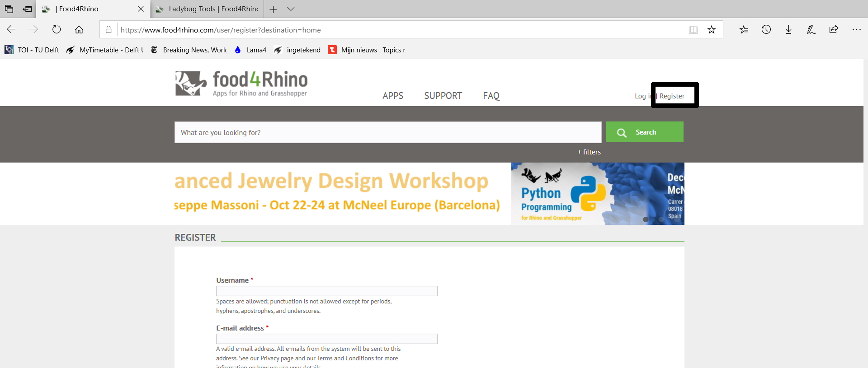
Task: Click the green Search button
Action: point(645,132)
